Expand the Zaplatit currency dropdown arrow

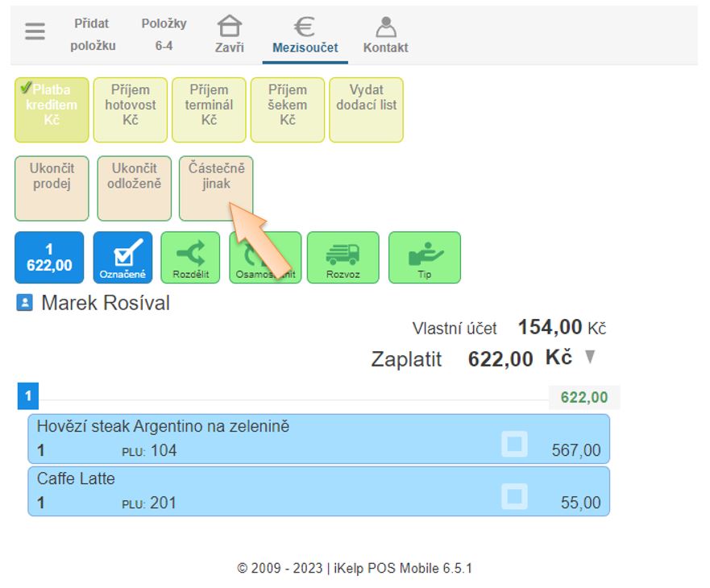click(x=590, y=357)
